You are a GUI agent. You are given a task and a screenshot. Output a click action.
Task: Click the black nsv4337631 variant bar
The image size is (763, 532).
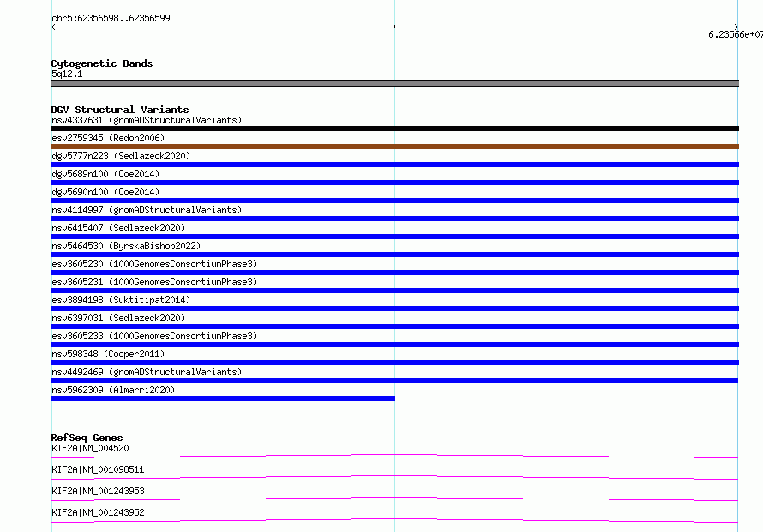pos(394,129)
